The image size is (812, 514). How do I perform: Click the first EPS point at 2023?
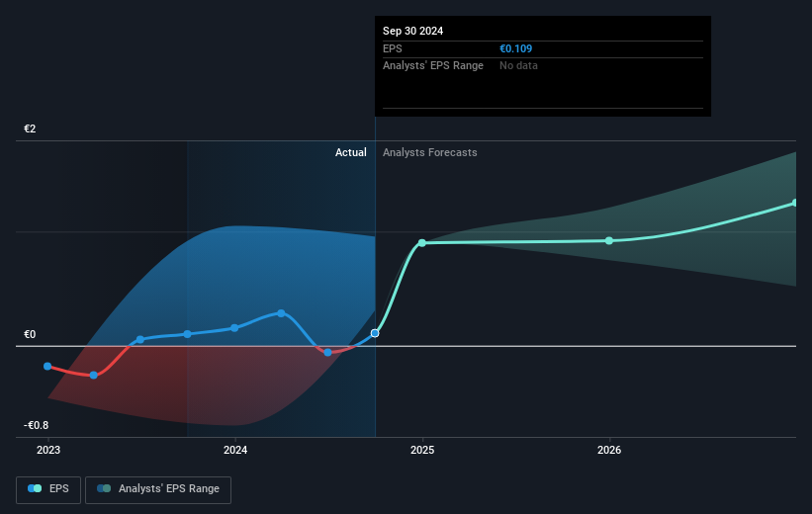coord(47,367)
